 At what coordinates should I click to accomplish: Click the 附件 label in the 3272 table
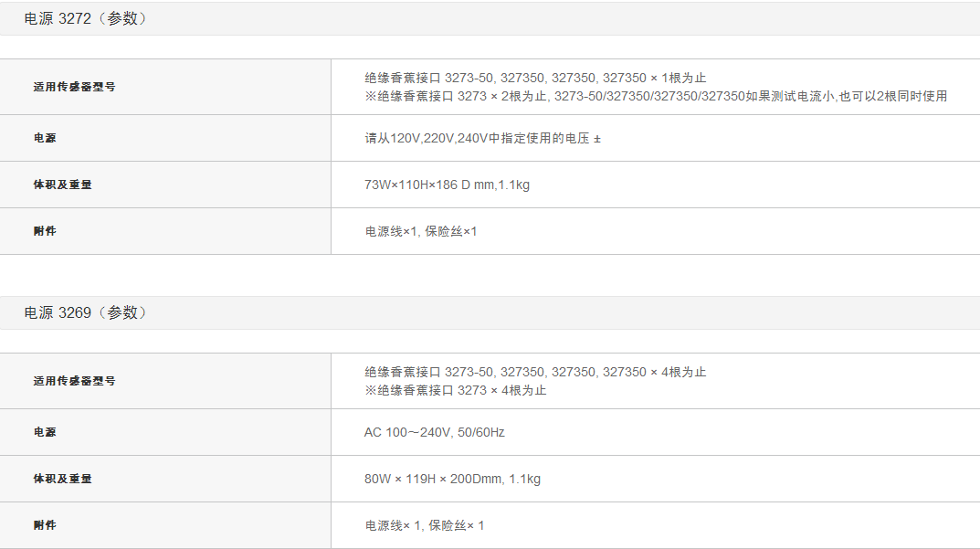tap(45, 231)
